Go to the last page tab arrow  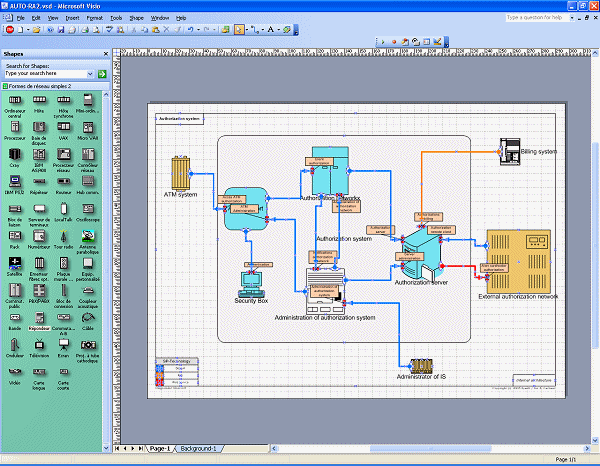[x=140, y=448]
